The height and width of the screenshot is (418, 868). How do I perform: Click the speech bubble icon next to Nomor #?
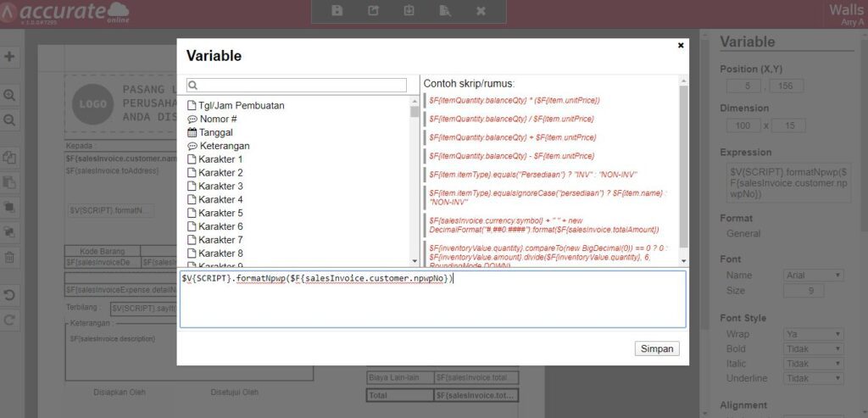(x=192, y=119)
